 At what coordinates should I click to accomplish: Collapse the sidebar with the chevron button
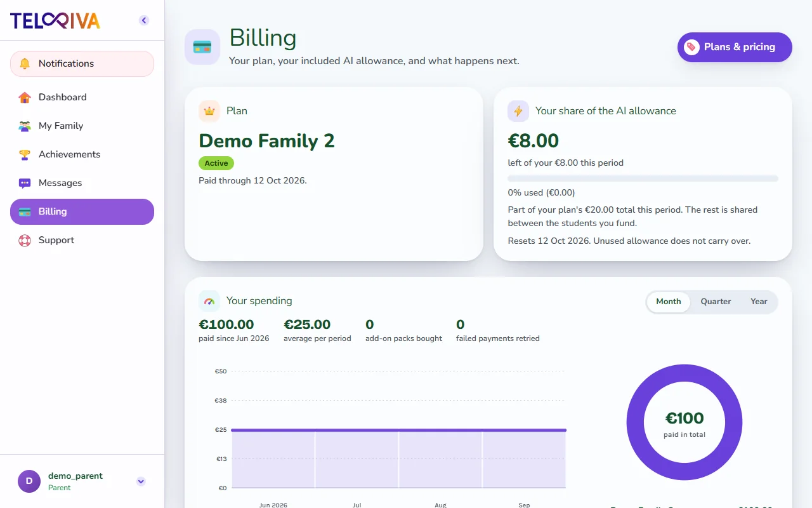[144, 20]
